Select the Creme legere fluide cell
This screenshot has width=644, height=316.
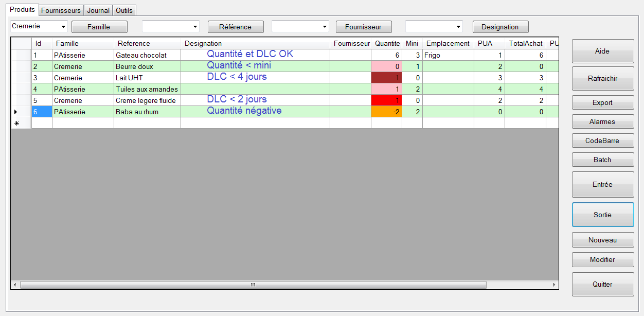pyautogui.click(x=147, y=100)
